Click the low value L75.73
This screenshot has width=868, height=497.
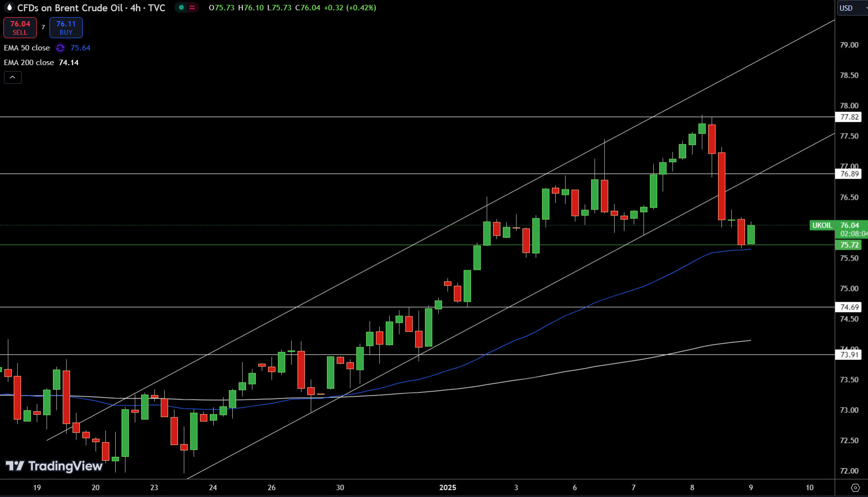coord(279,8)
